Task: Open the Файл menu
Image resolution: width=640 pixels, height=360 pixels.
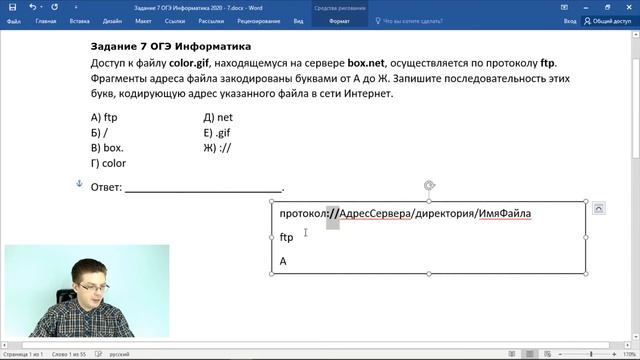Action: (13, 21)
